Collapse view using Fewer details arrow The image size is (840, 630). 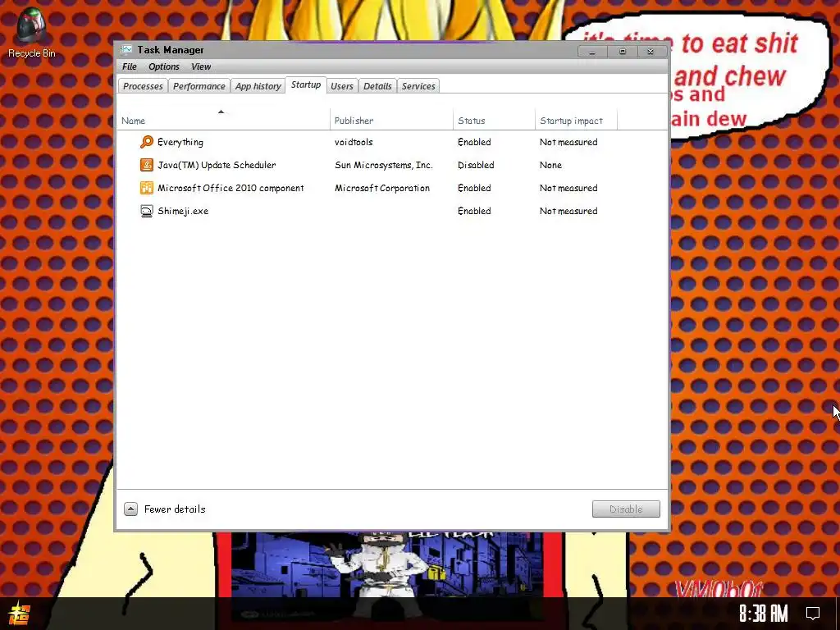(130, 509)
